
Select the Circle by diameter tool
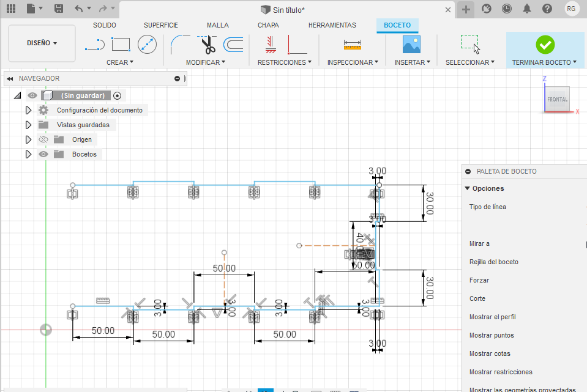pyautogui.click(x=147, y=45)
